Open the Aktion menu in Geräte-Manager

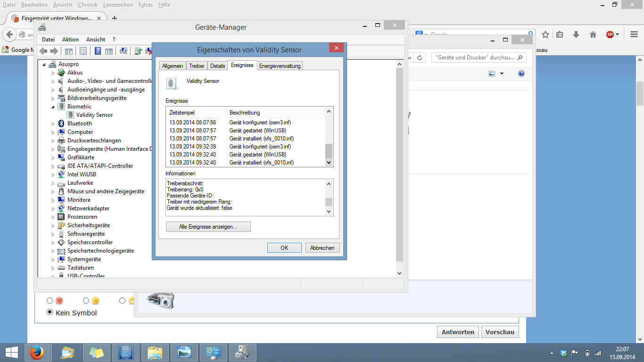(70, 40)
